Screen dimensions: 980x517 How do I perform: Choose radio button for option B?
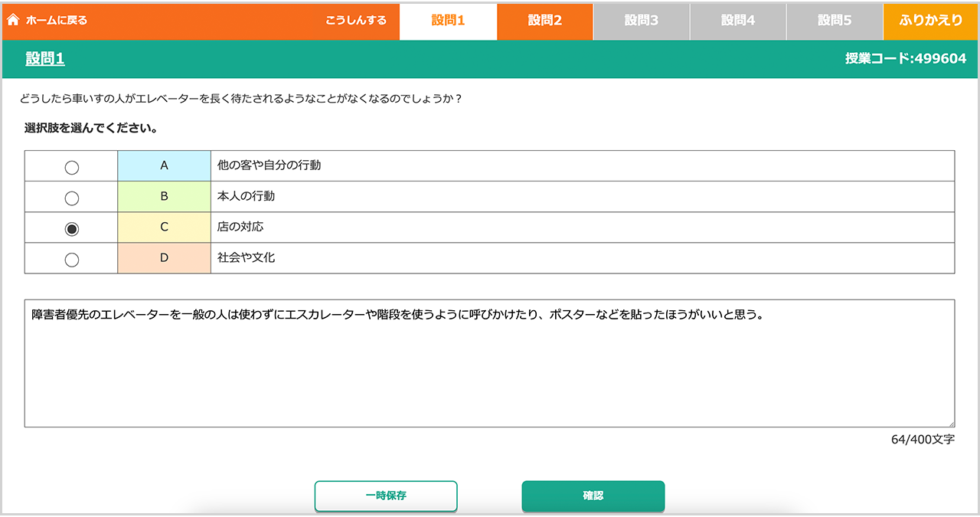pyautogui.click(x=72, y=198)
